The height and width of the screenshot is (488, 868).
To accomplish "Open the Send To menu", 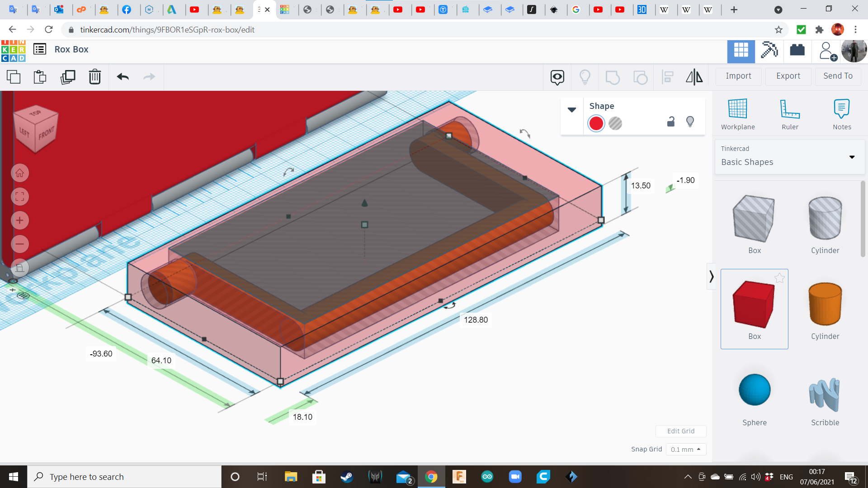I will [838, 76].
